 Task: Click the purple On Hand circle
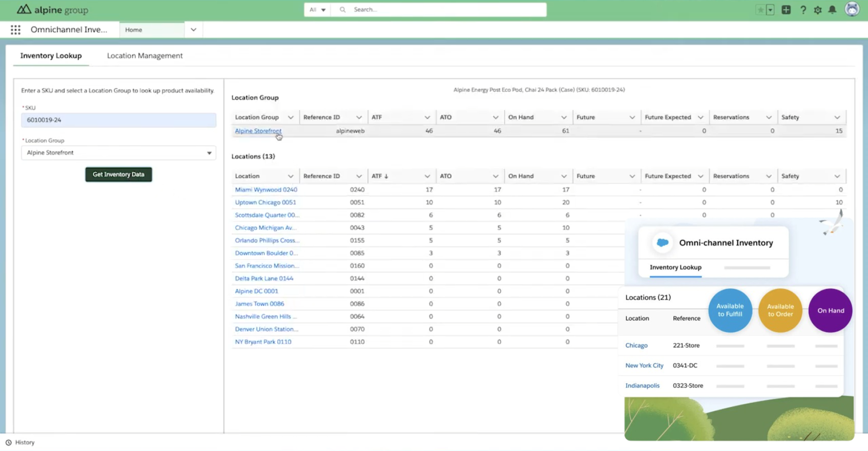pos(830,310)
